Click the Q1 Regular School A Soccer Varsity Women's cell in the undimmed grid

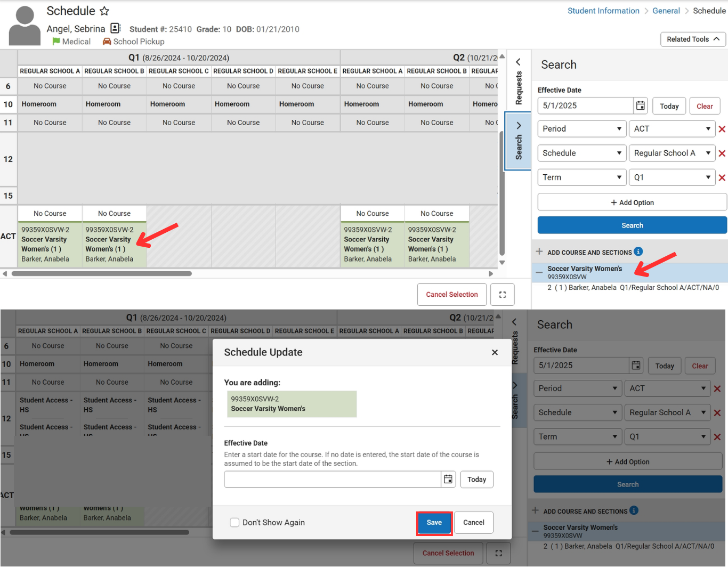[x=50, y=245]
